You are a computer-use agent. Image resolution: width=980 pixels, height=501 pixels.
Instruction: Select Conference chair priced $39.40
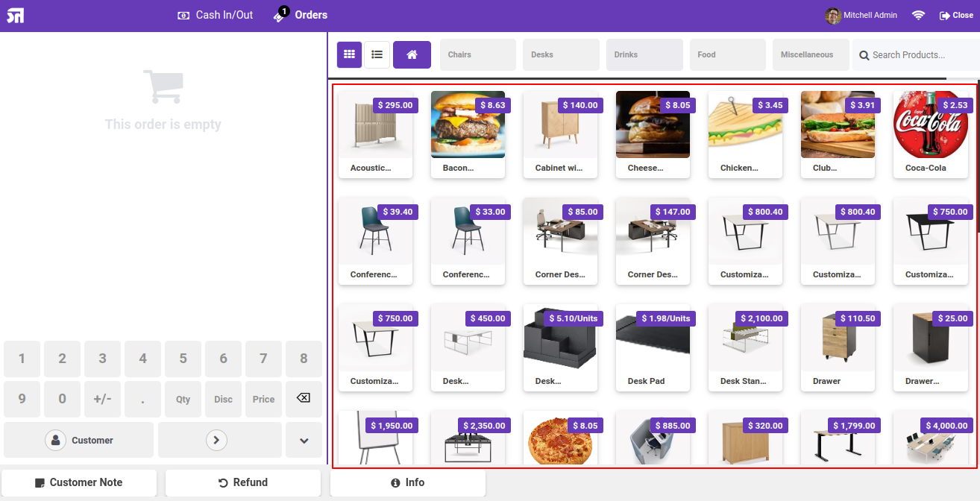376,242
